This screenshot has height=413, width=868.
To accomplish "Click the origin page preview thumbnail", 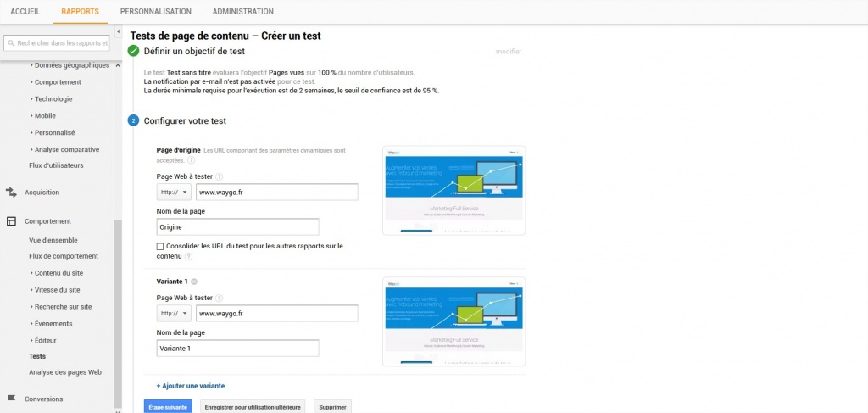I will pyautogui.click(x=454, y=191).
